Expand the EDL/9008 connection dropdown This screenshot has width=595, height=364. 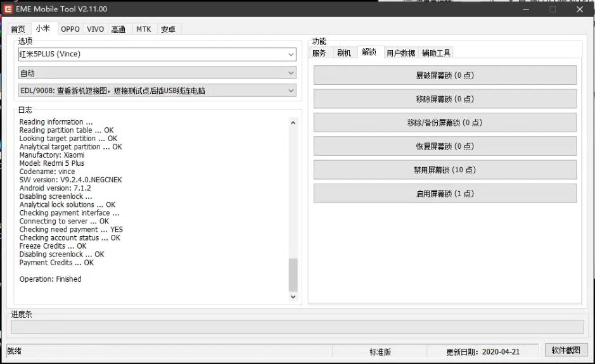tap(157, 91)
